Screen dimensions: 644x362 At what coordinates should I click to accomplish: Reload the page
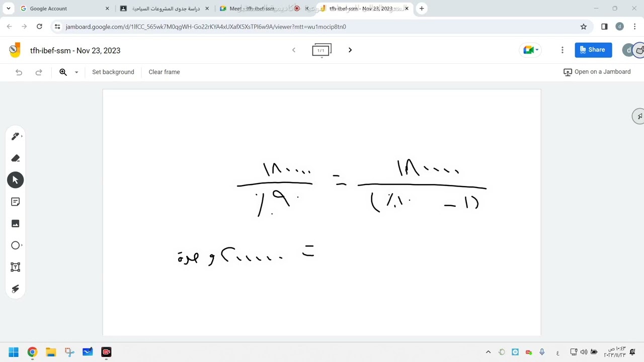[39, 27]
